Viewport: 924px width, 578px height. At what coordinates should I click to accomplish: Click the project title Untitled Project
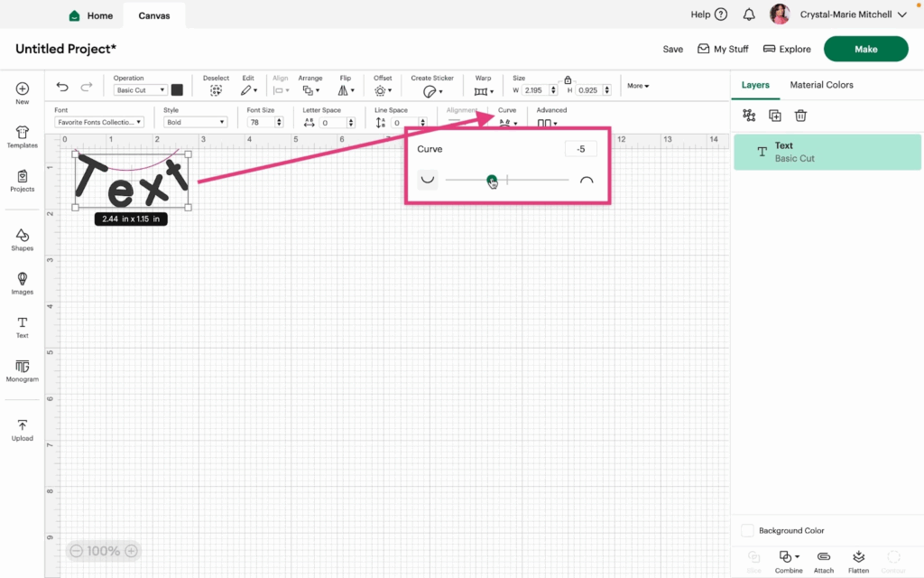[x=66, y=49]
